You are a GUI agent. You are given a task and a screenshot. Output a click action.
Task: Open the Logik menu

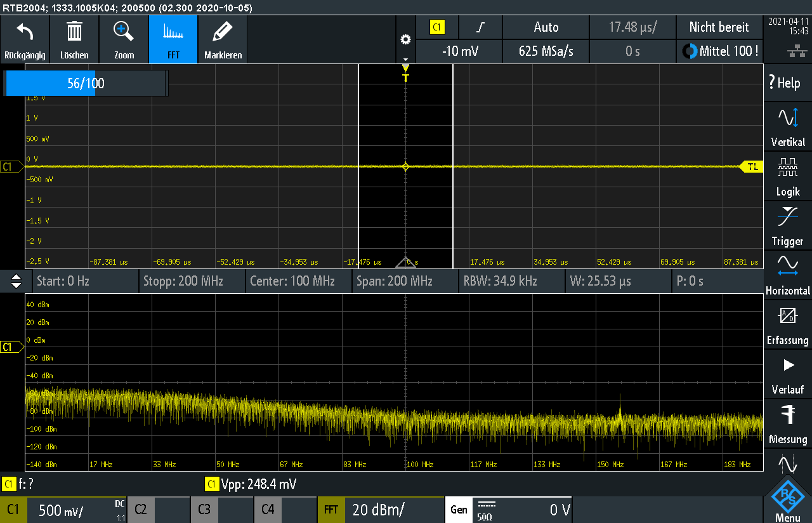pyautogui.click(x=787, y=176)
